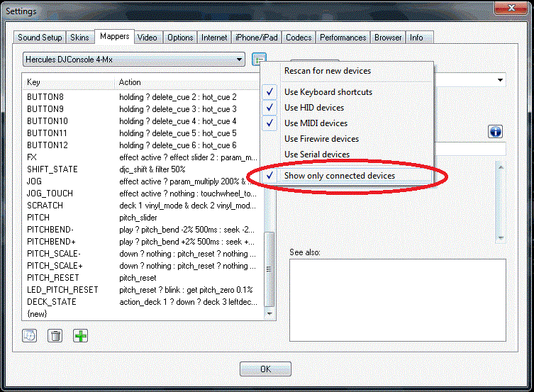Click action text 'pitch_slider'
This screenshot has width=534, height=392.
click(x=138, y=218)
